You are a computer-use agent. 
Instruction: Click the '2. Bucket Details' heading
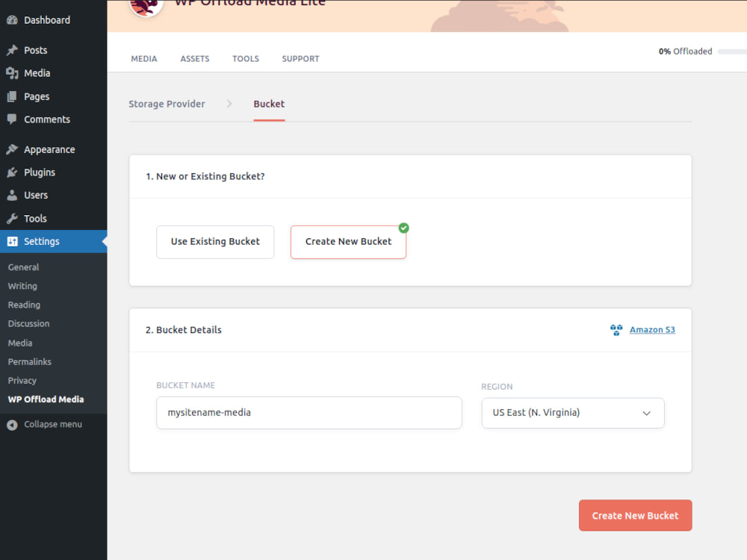click(184, 330)
